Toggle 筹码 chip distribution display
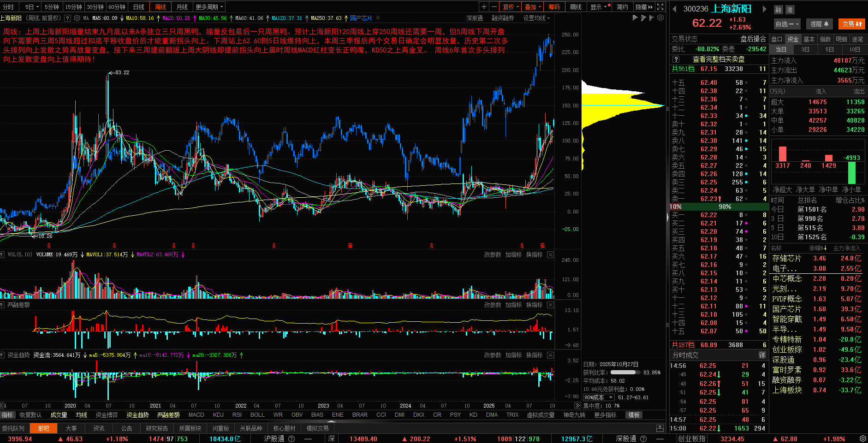868x443 pixels. 554,7
